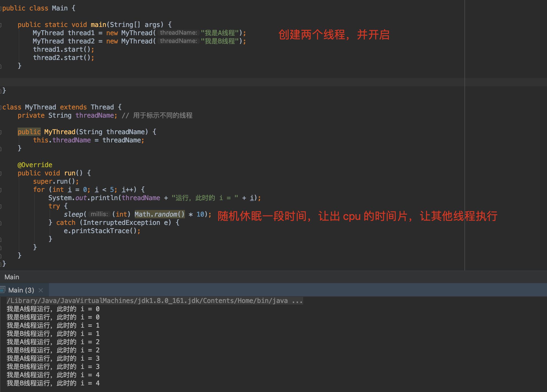Click the editor right margin guide line
The height and width of the screenshot is (392, 547).
coord(465,137)
